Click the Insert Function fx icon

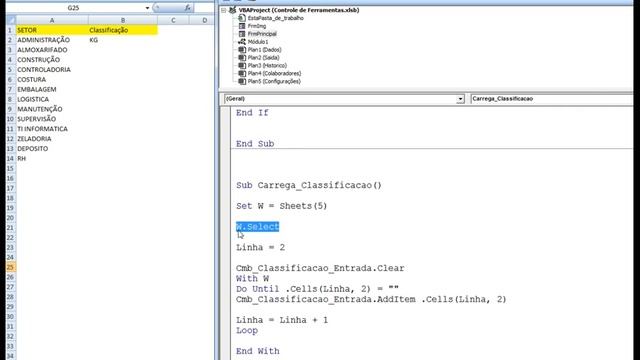pos(187,8)
